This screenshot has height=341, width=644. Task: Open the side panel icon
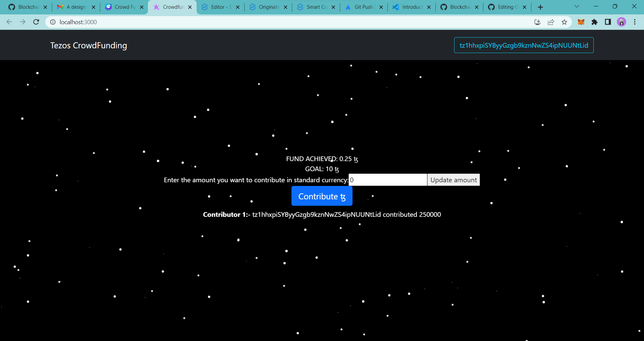click(x=608, y=22)
